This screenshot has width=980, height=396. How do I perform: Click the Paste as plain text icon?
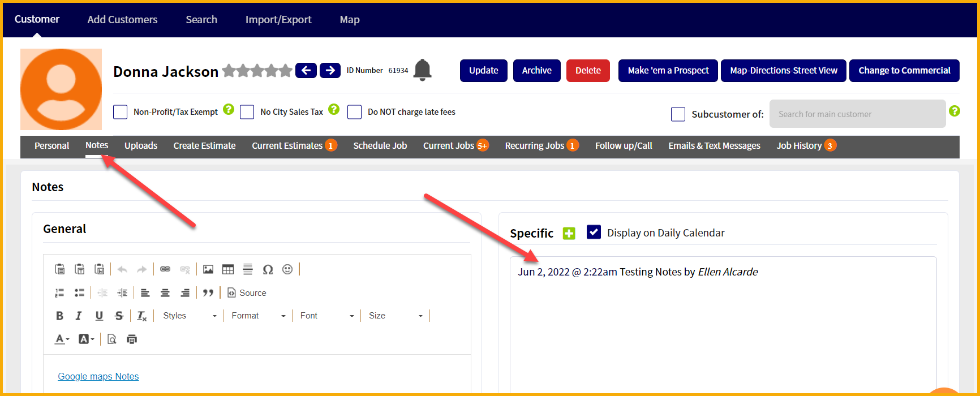(80, 269)
